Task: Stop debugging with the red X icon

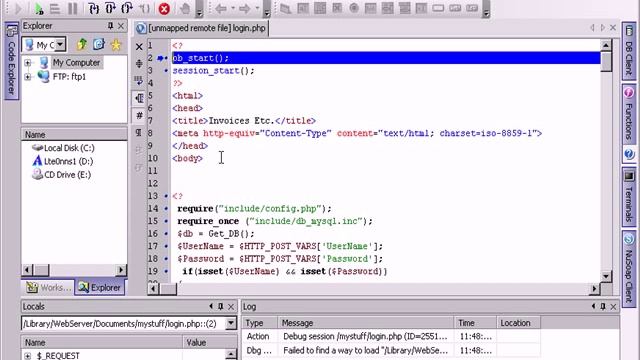Action: pos(164,9)
